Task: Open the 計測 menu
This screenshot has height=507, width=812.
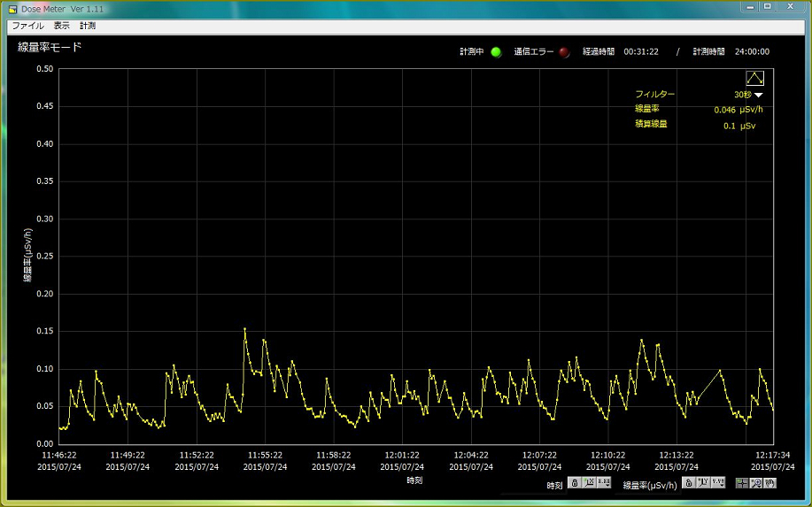Action: (87, 26)
